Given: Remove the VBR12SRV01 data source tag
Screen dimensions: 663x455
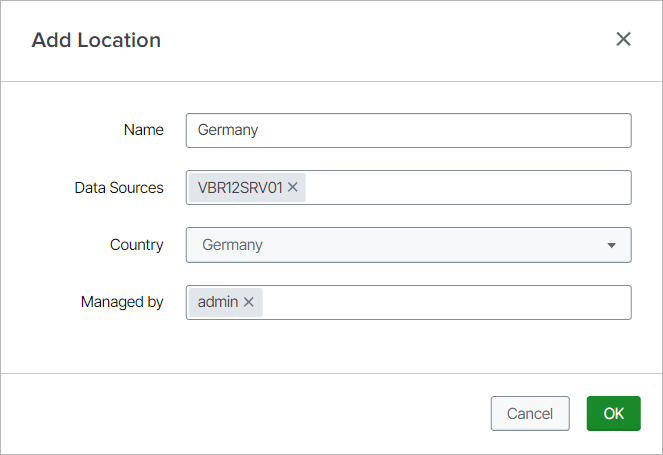Looking at the screenshot, I should click(293, 187).
